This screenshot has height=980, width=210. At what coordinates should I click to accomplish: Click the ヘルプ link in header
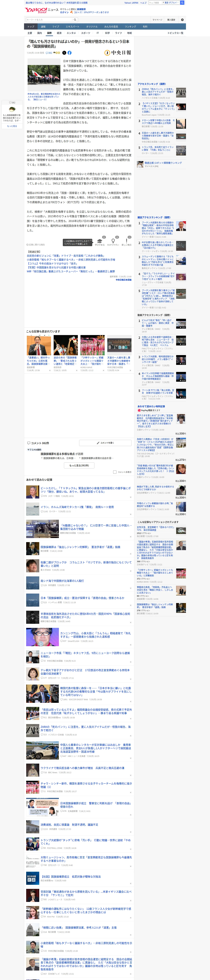click(143, 3)
